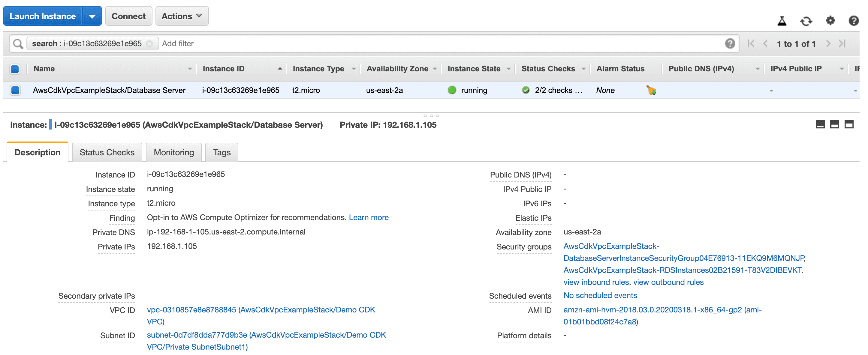
Task: Open Instance Type column dropdown
Action: (x=354, y=69)
